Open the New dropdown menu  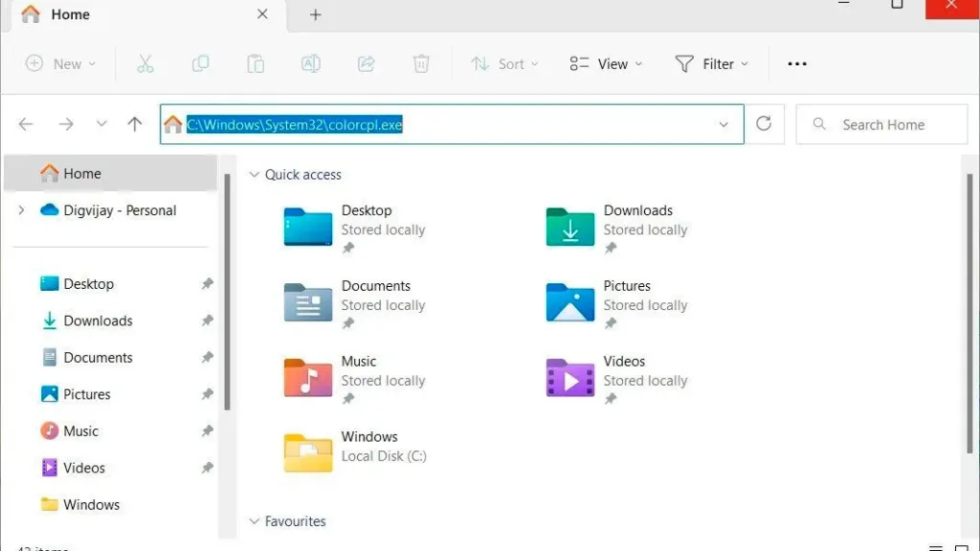[x=60, y=64]
